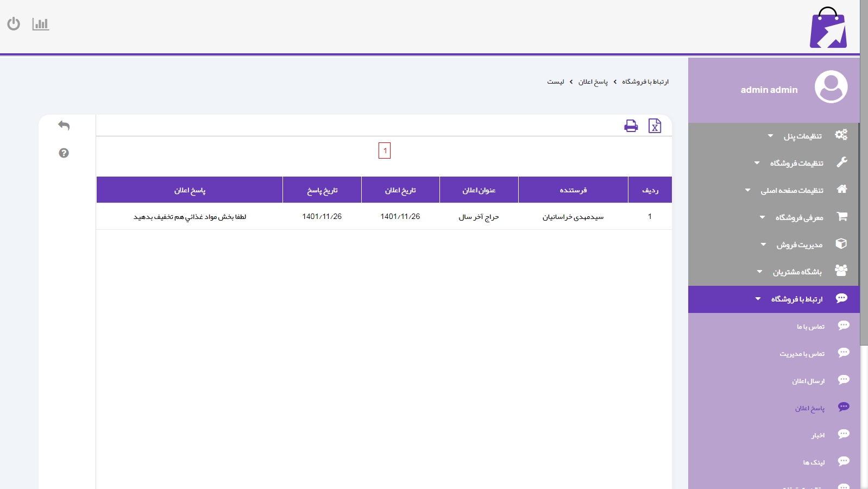
Task: Collapse the ارتباط با فروشگاه menu
Action: coord(796,299)
